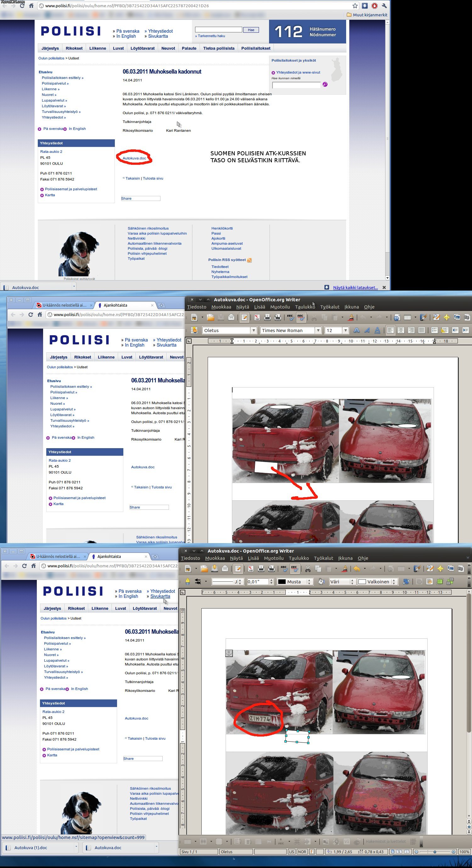Click the Hae kunnan nimellä input field
472x868 pixels.
tap(296, 85)
